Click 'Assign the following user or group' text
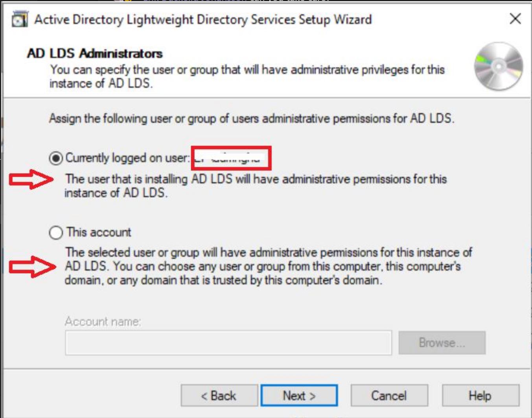 252,118
